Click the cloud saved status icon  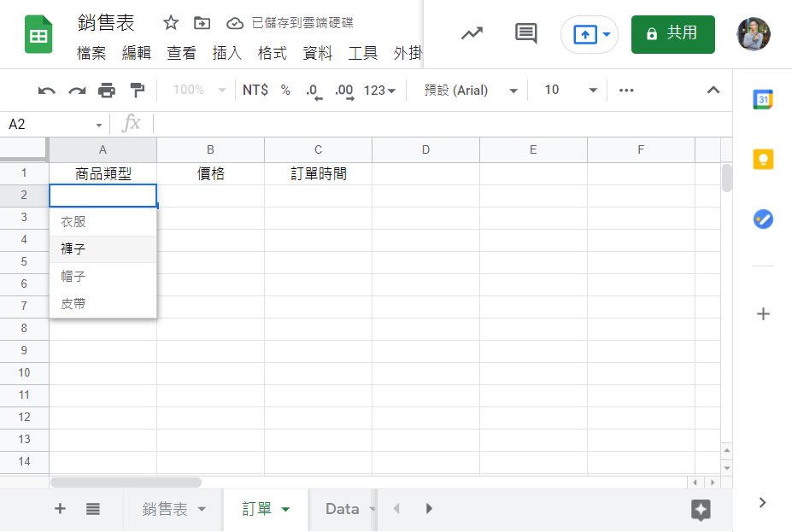(234, 23)
